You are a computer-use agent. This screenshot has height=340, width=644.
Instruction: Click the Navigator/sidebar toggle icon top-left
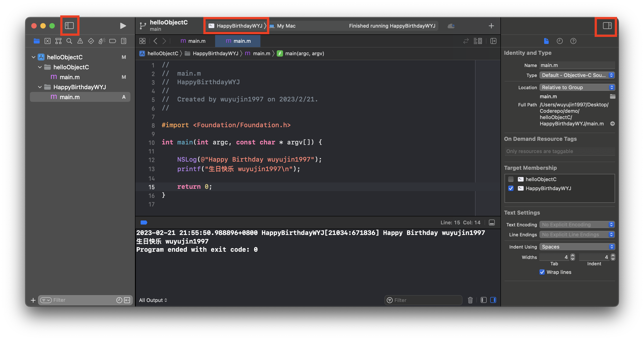pos(70,25)
